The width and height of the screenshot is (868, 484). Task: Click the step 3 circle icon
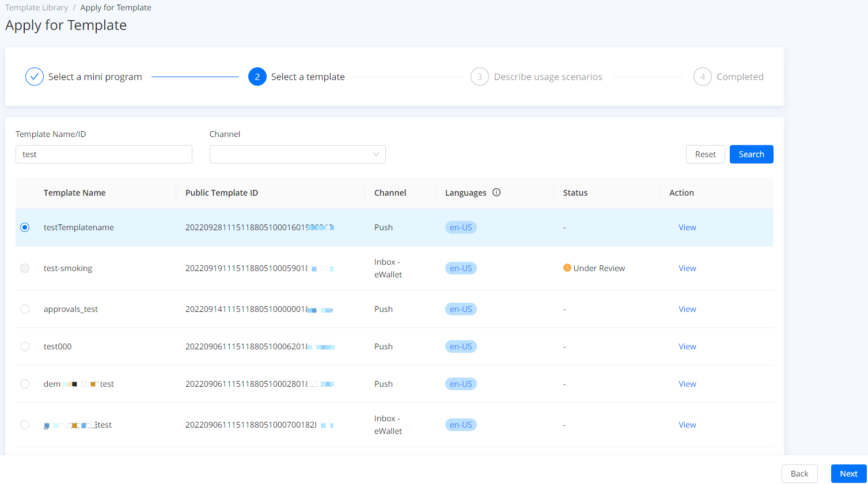480,77
